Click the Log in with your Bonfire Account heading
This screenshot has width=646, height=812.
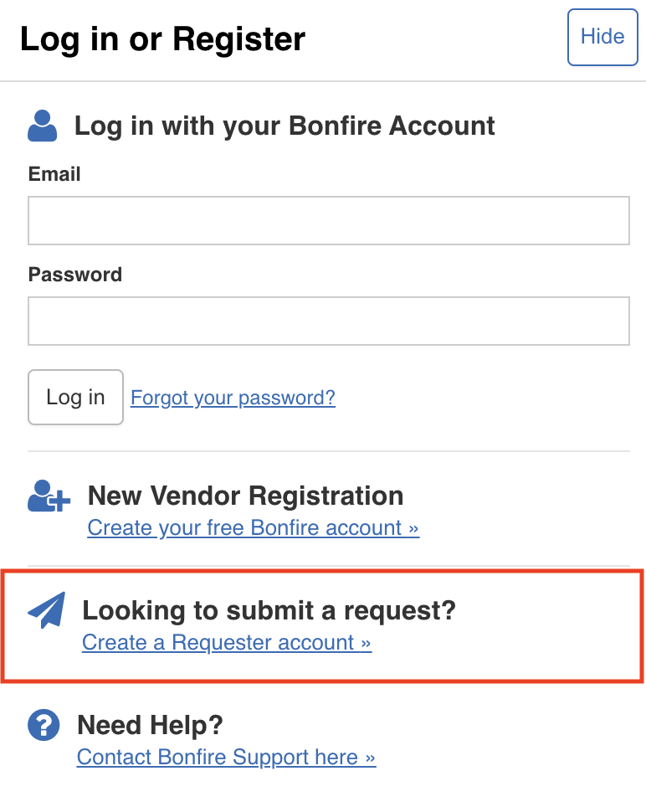(285, 126)
